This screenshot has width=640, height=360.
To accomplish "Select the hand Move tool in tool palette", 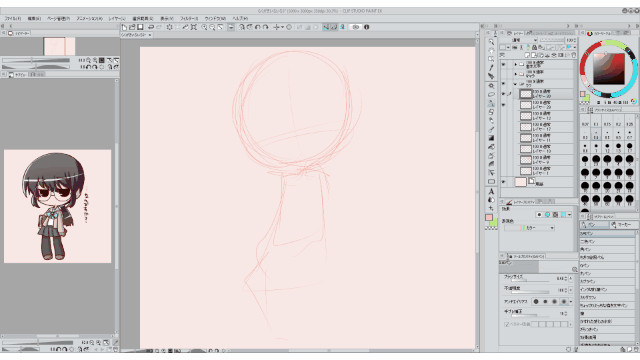I will tap(491, 50).
